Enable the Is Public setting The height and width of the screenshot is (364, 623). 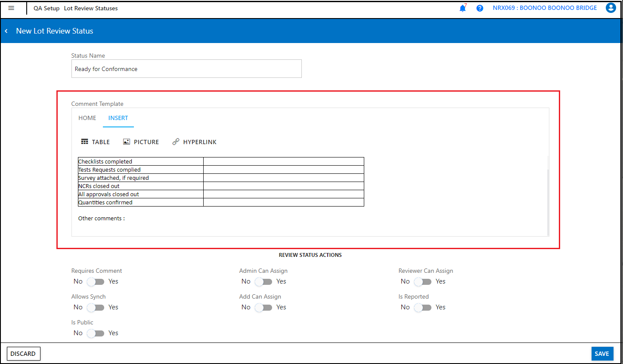click(x=96, y=333)
